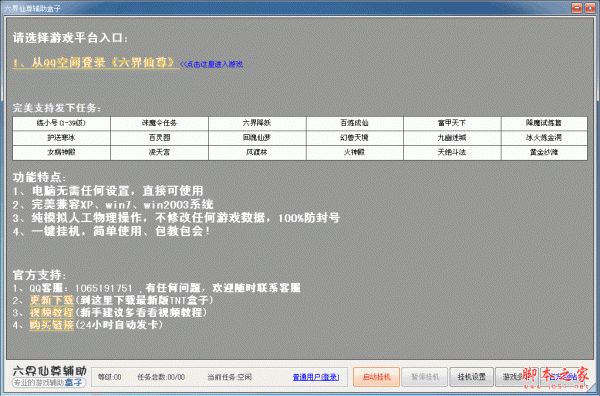Open the 更新下载 link
The width and height of the screenshot is (600, 396).
coord(52,300)
